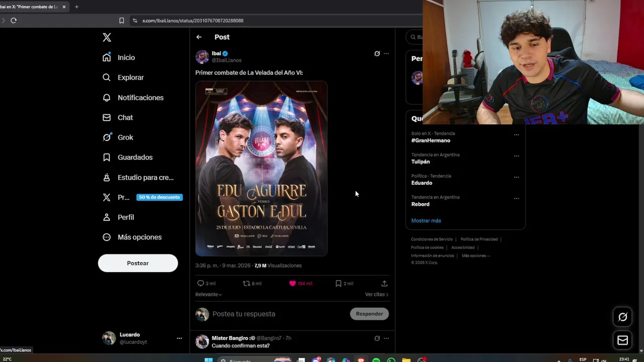The height and width of the screenshot is (362, 644).
Task: Click Mostrar más under trends
Action: click(426, 221)
